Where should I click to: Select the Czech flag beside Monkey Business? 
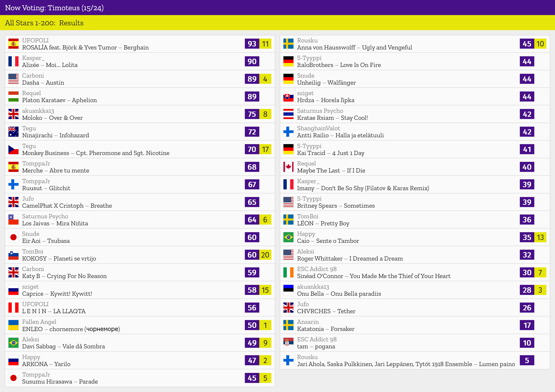pyautogui.click(x=13, y=149)
